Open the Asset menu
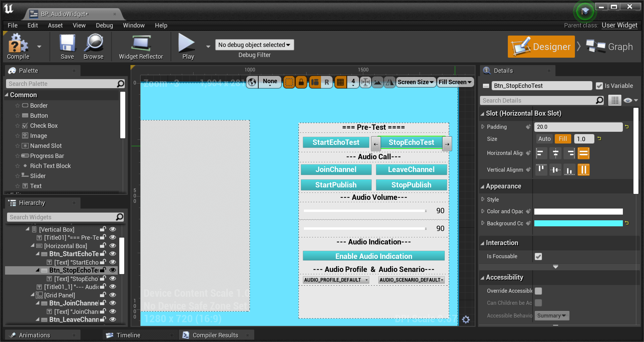The width and height of the screenshot is (644, 342). 55,25
